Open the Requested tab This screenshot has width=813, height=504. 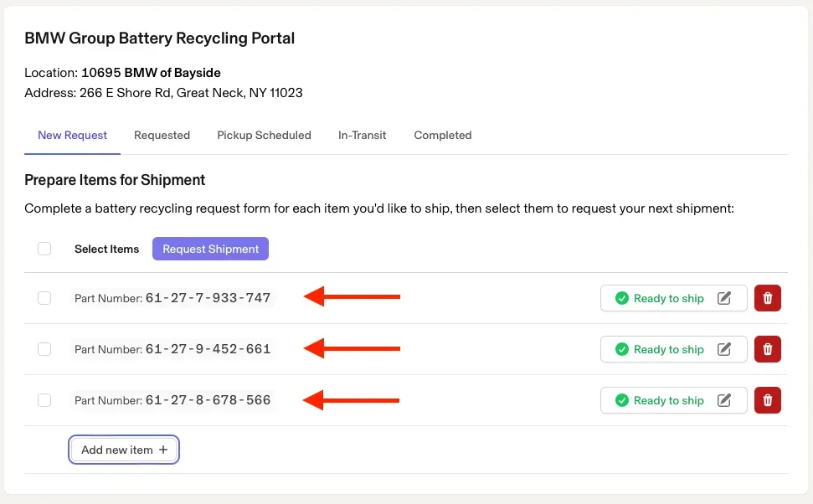(162, 136)
